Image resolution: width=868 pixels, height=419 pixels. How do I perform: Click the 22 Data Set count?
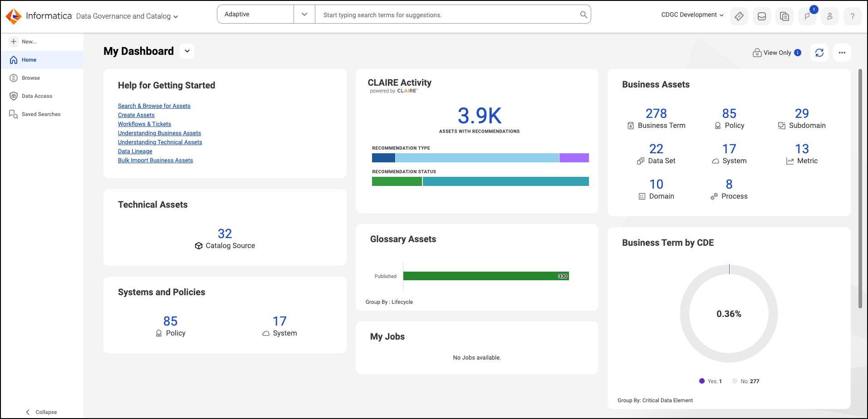(x=656, y=149)
